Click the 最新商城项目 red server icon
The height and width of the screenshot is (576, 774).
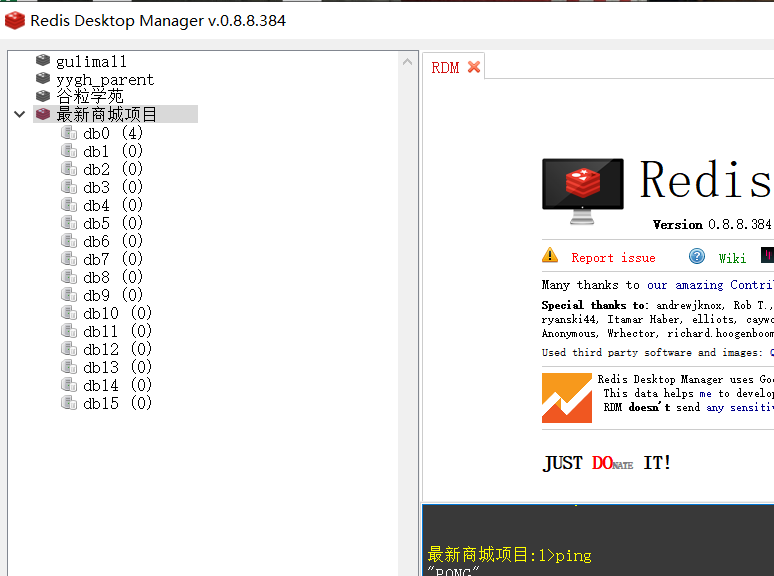(x=43, y=114)
